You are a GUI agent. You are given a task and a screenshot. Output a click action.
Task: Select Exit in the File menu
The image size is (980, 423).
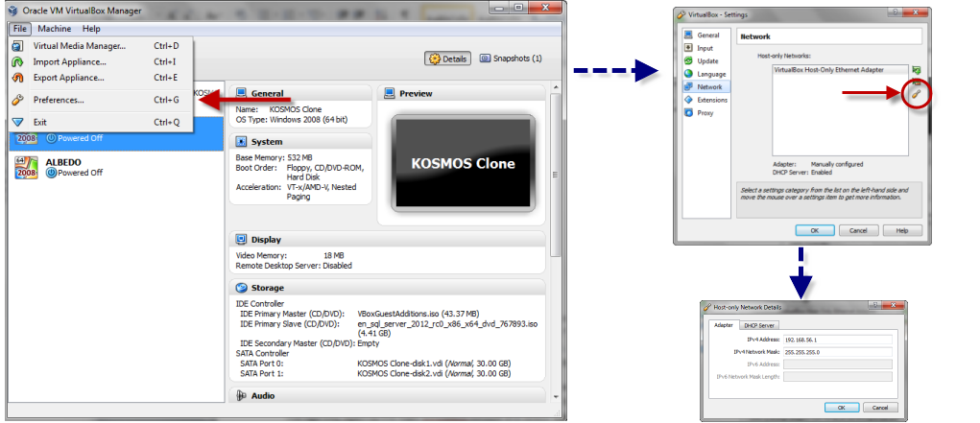pyautogui.click(x=101, y=123)
